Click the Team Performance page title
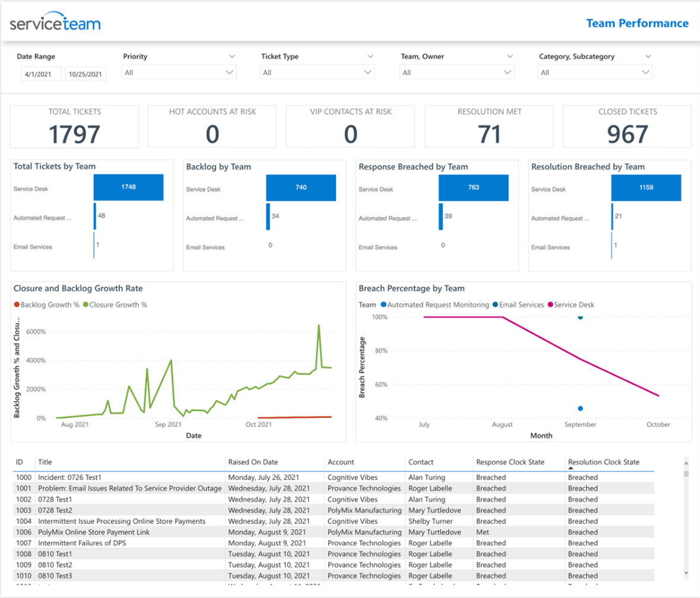Screen dimensions: 700x598 click(x=637, y=23)
